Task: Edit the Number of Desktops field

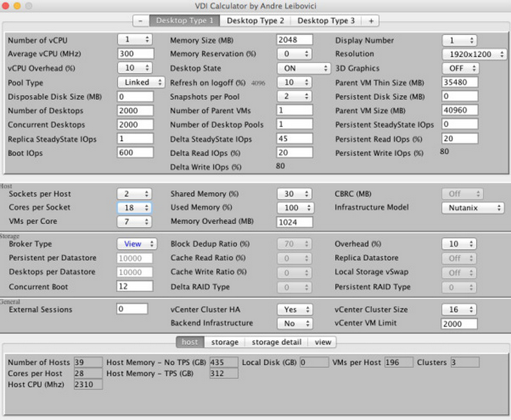Action: point(135,111)
